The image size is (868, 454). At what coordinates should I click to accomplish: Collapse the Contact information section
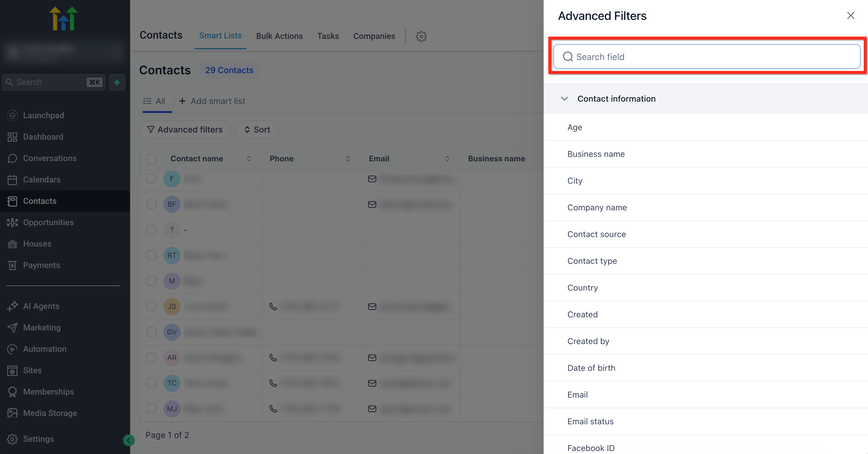pos(564,99)
